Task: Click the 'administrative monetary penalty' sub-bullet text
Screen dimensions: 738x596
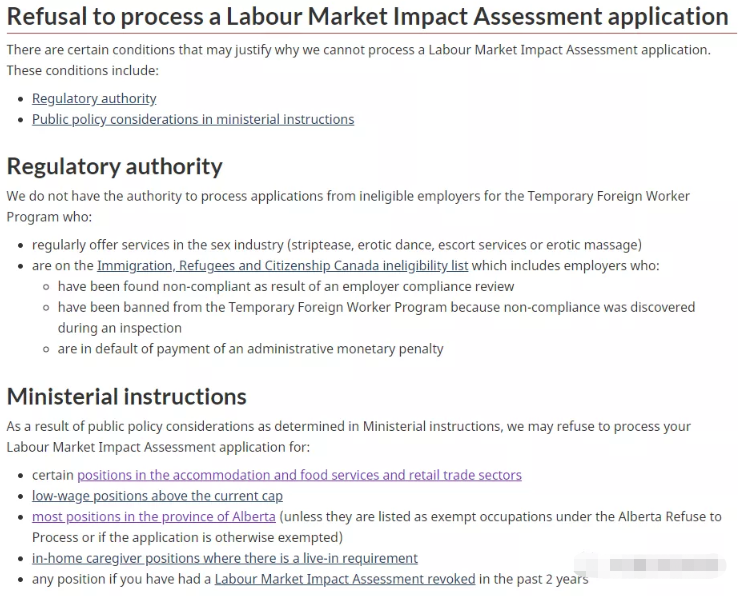Action: pos(250,349)
